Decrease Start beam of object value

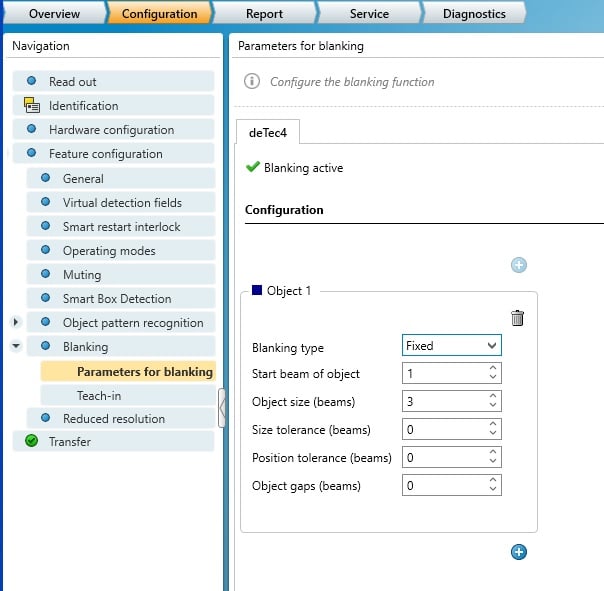point(493,377)
